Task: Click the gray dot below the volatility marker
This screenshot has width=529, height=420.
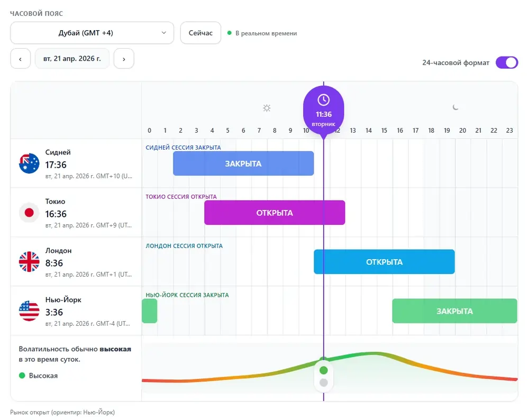Action: click(324, 382)
